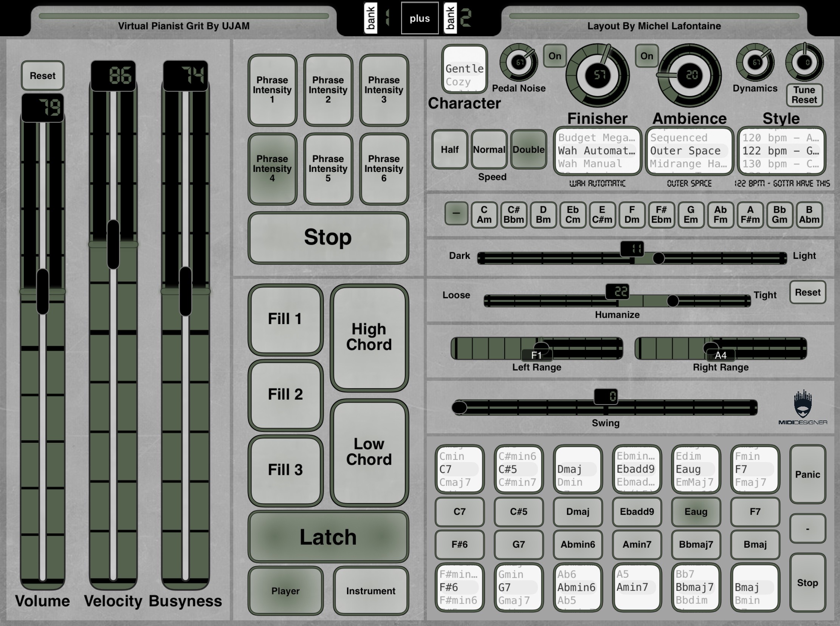Play the Abmin6 chord pad
The image size is (840, 626).
(x=578, y=544)
